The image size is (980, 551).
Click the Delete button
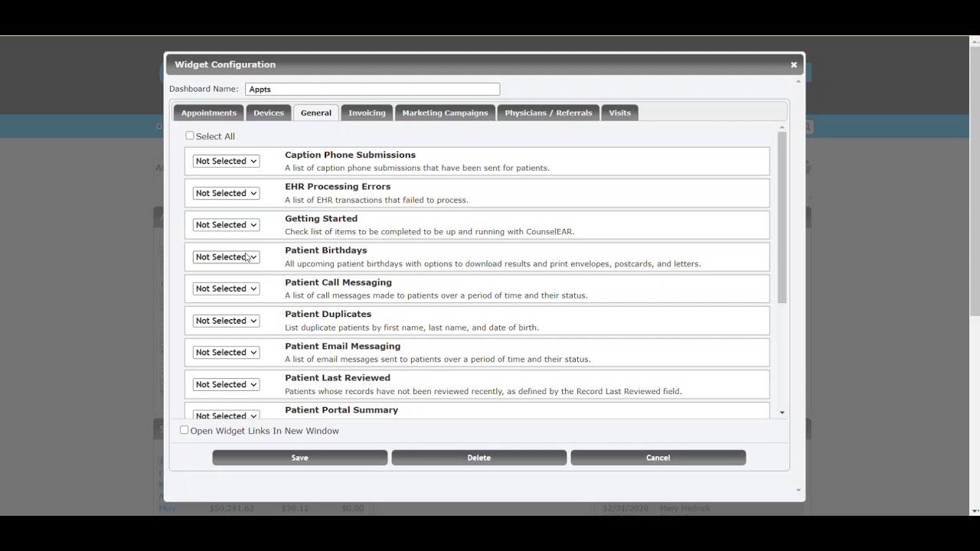point(479,458)
